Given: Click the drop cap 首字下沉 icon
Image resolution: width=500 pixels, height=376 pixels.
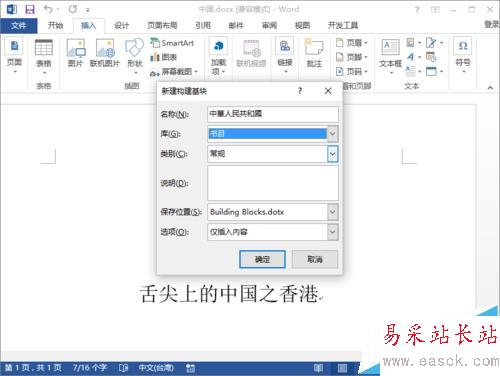Looking at the screenshot, I should tap(414, 71).
